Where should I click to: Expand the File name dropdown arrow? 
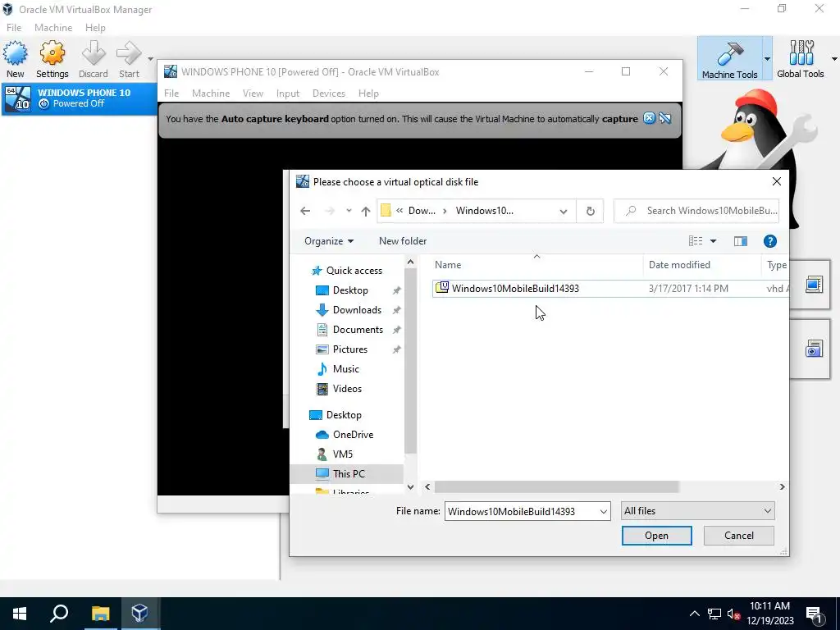[x=604, y=512]
